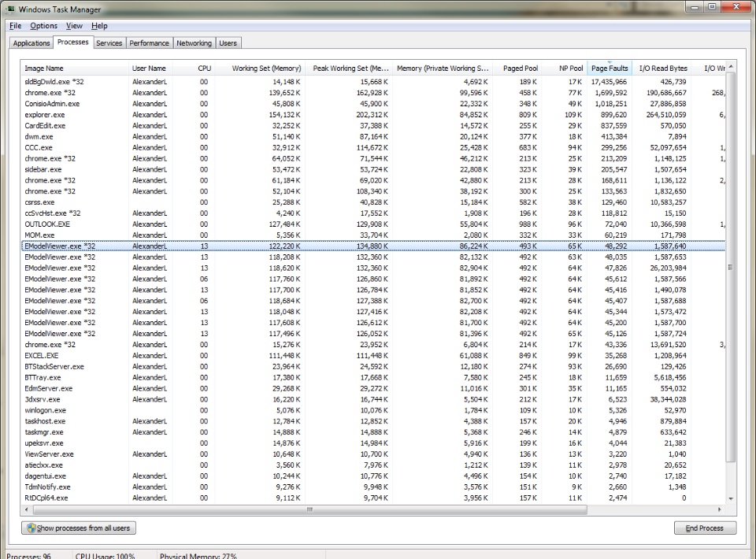Select the dwm.exe process
This screenshot has width=756, height=559.
pos(373,137)
